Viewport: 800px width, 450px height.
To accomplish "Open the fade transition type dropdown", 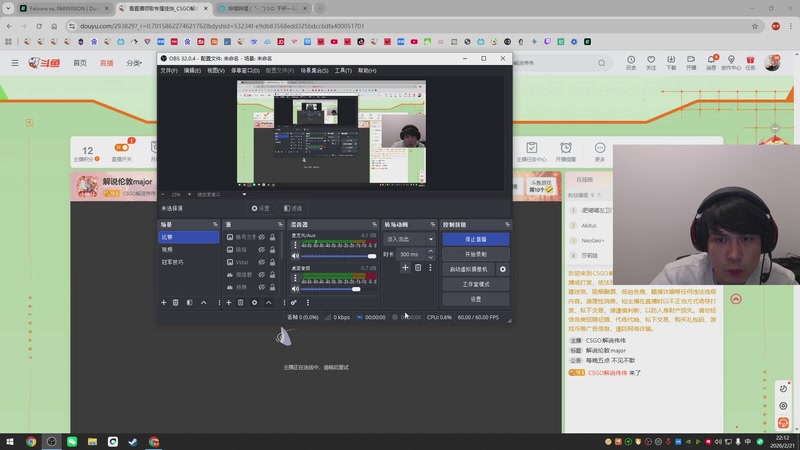I will (410, 239).
